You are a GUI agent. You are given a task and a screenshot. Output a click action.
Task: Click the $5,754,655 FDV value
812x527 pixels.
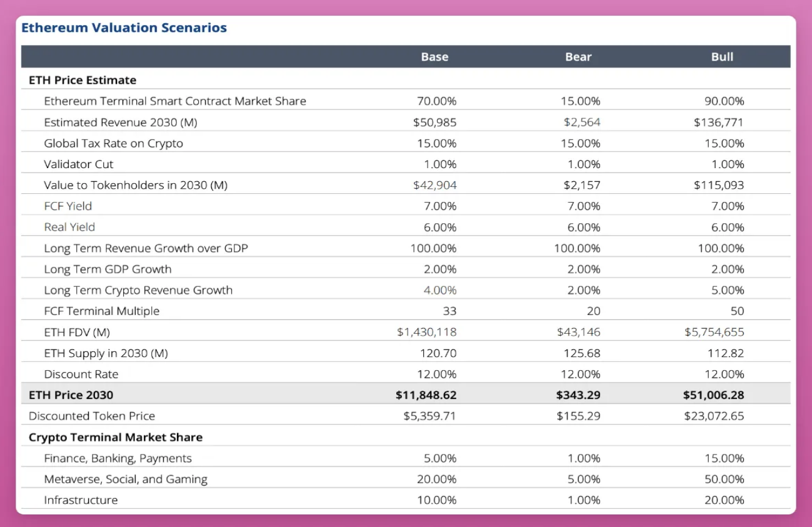(714, 332)
